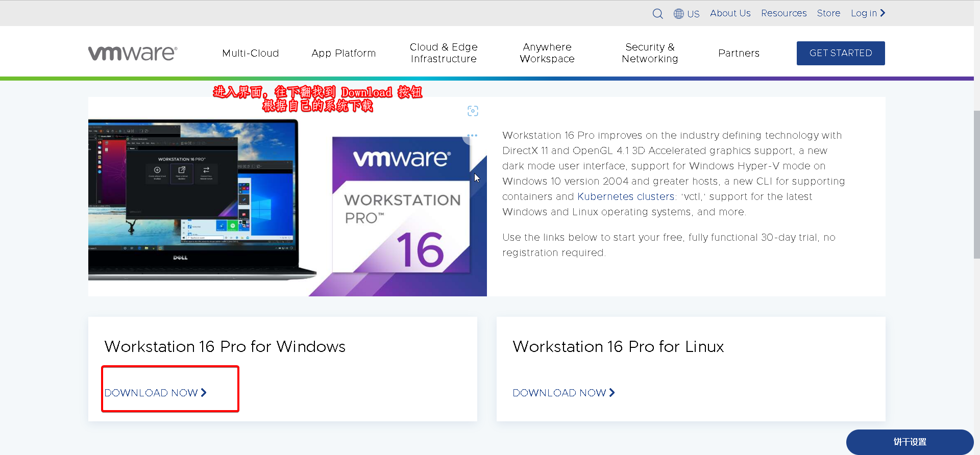Click Log in at the top
This screenshot has height=455, width=980.
868,13
